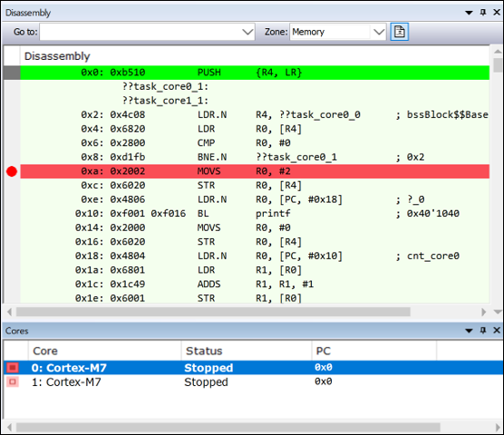The height and width of the screenshot is (435, 504).
Task: Select MOVS R0, #0 at 0x14
Action: (255, 227)
